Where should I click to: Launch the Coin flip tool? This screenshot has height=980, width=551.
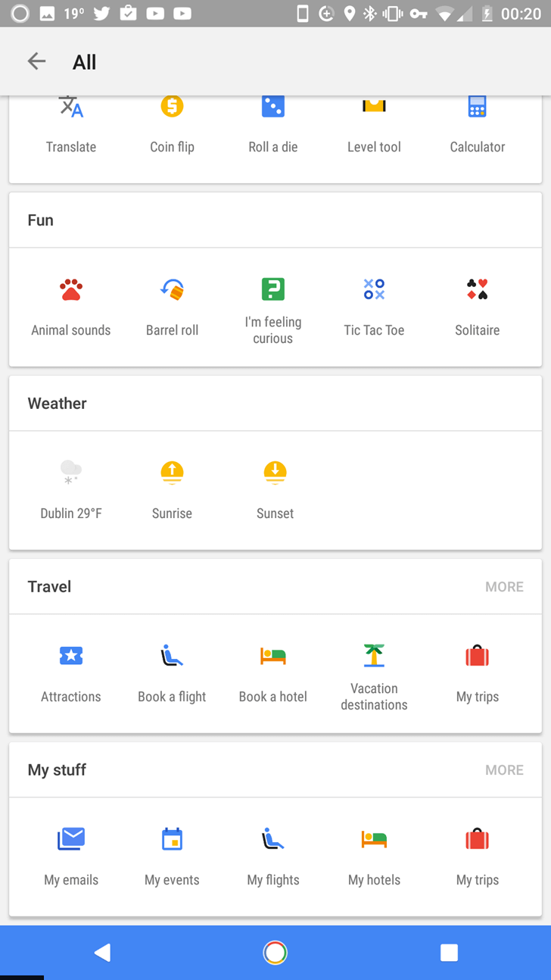(x=172, y=125)
